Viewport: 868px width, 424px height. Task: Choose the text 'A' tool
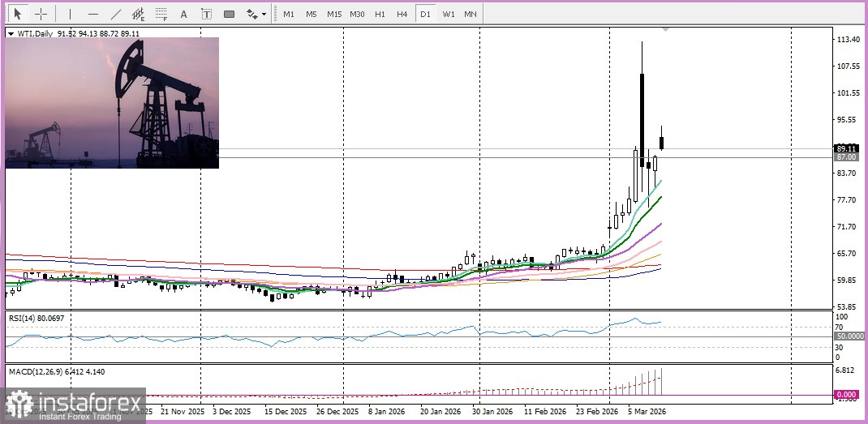coord(183,14)
